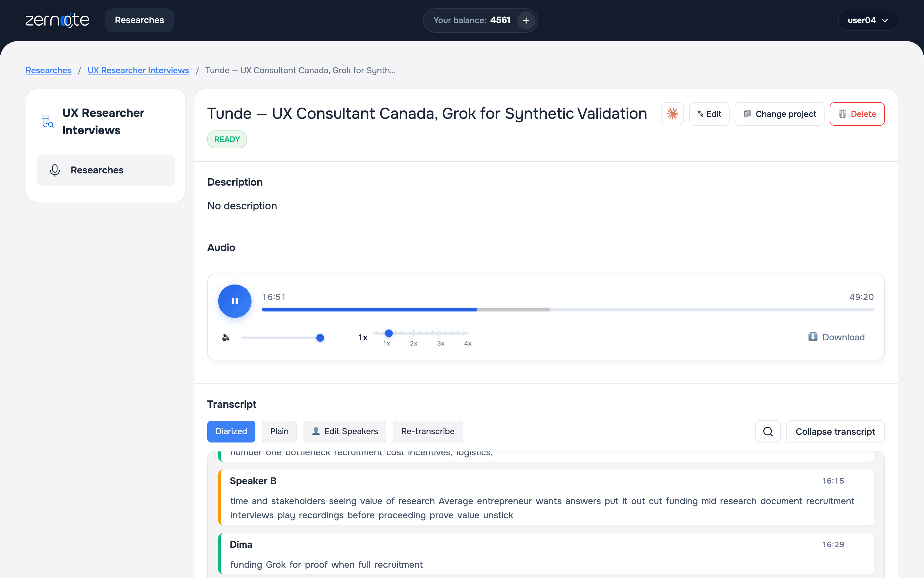Click Speaker B's transcript text block
924x578 pixels.
(542, 508)
